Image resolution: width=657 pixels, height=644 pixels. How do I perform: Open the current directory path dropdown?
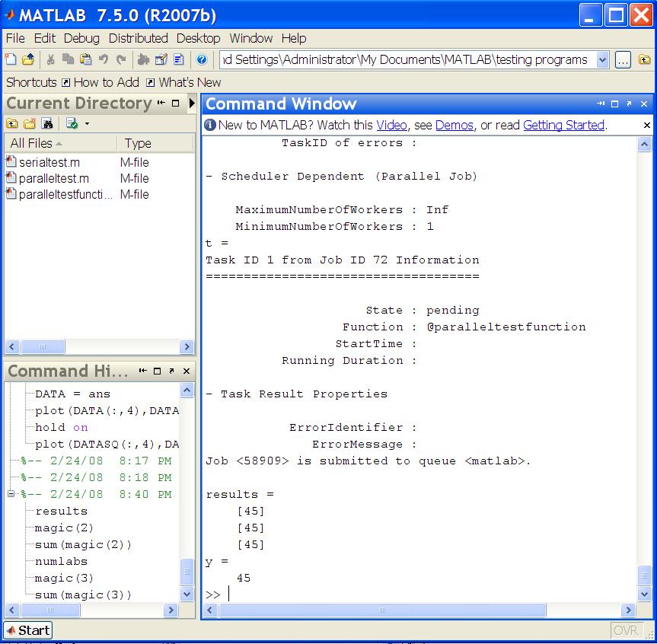click(603, 60)
